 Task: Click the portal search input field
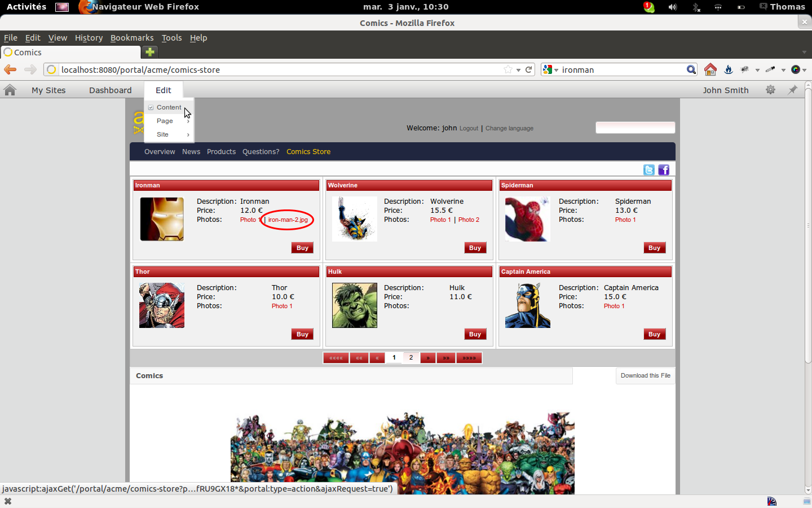click(x=636, y=128)
